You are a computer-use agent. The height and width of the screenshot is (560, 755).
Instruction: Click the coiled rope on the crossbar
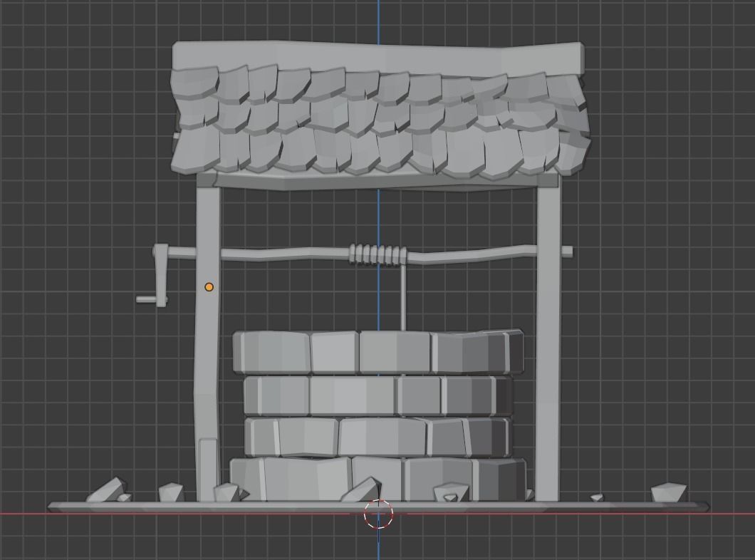point(378,254)
